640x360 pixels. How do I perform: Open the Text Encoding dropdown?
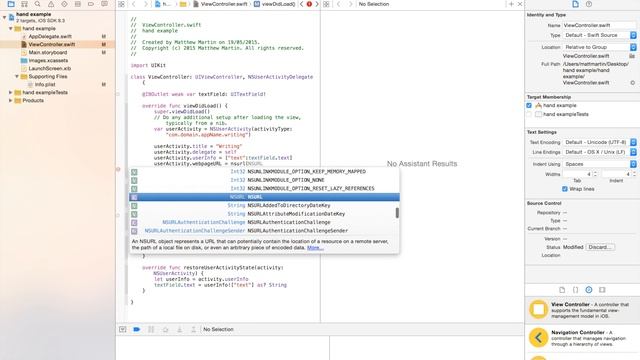[x=599, y=142]
